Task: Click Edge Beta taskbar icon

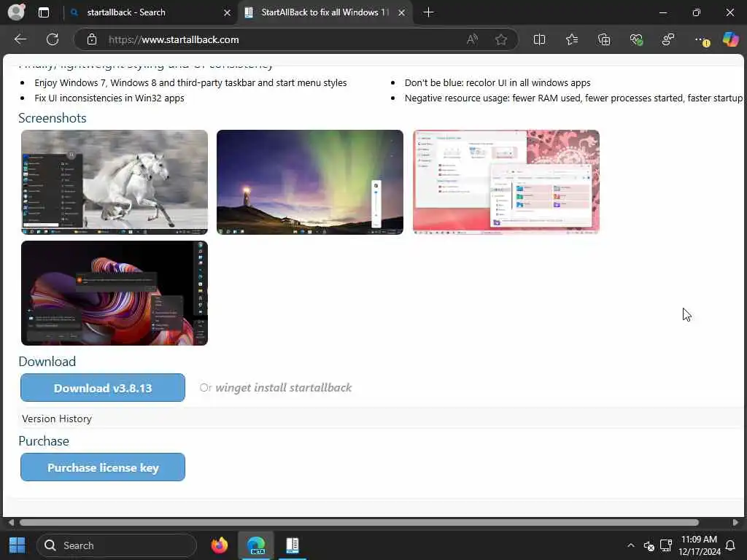Action: point(256,545)
